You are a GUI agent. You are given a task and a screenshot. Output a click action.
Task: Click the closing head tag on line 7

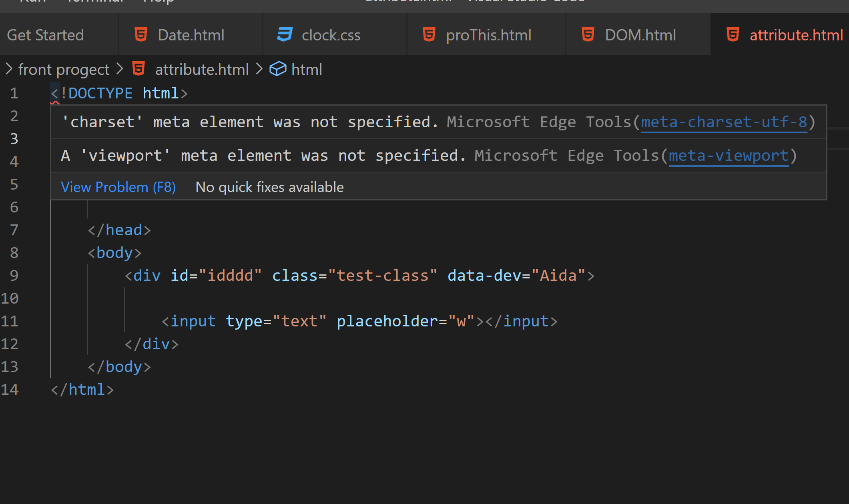[119, 230]
